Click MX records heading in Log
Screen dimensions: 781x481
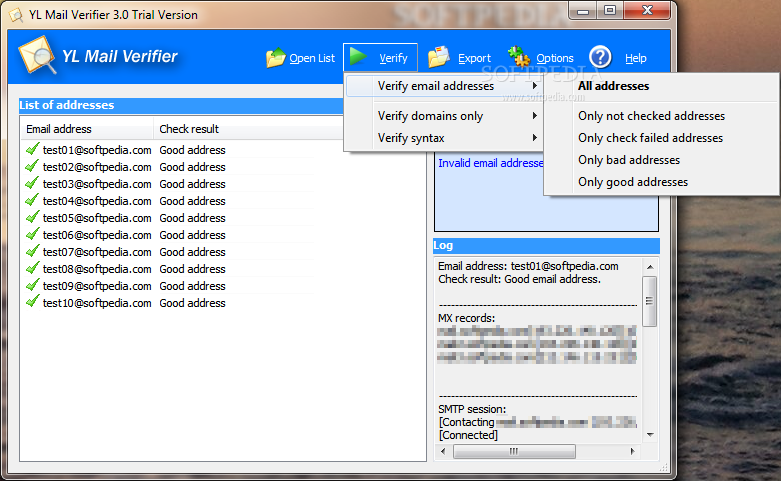(467, 318)
